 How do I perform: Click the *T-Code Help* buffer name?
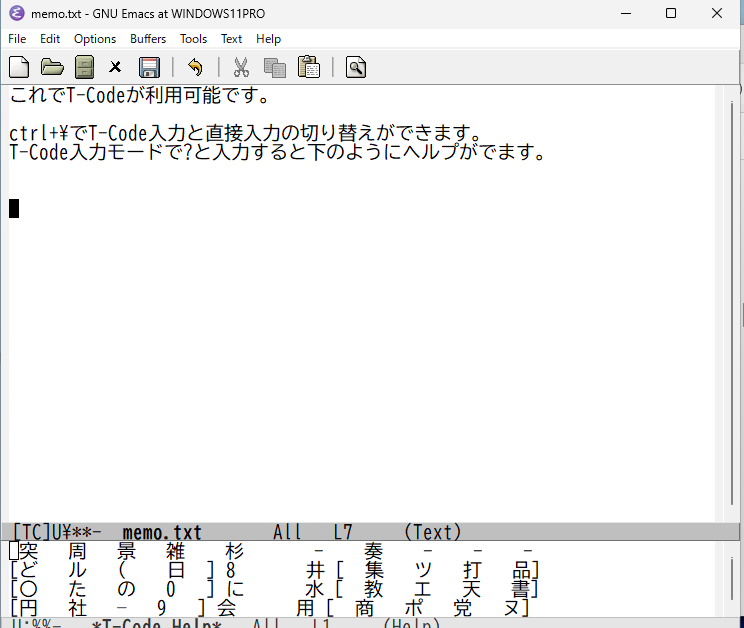point(157,622)
